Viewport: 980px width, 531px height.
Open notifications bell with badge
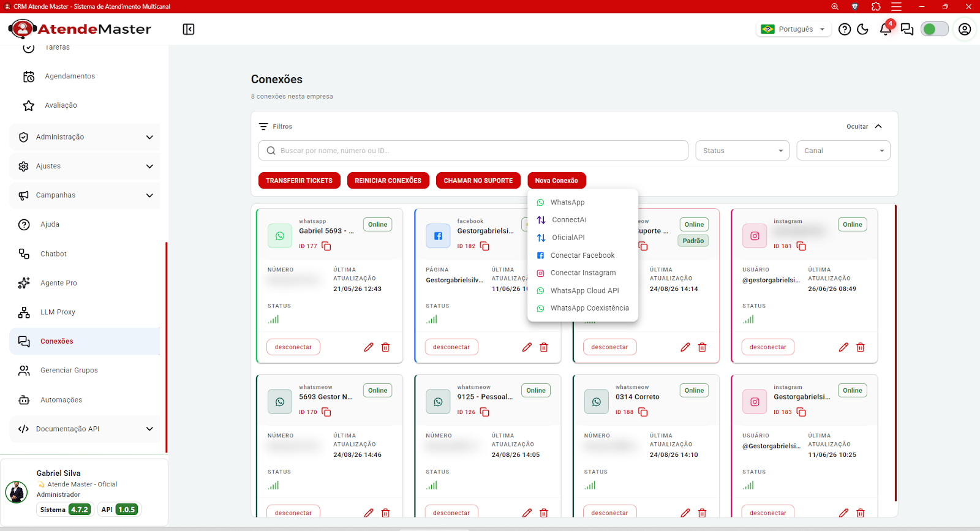pyautogui.click(x=886, y=29)
